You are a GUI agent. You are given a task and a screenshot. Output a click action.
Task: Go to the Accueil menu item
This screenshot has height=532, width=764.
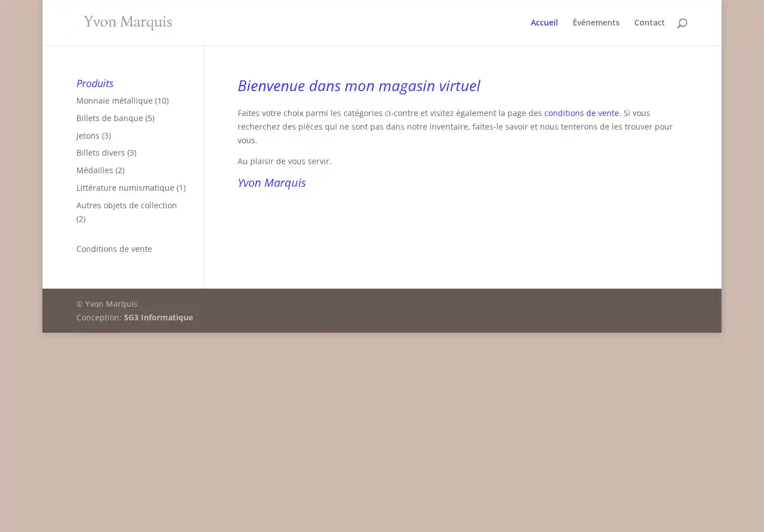tap(544, 23)
